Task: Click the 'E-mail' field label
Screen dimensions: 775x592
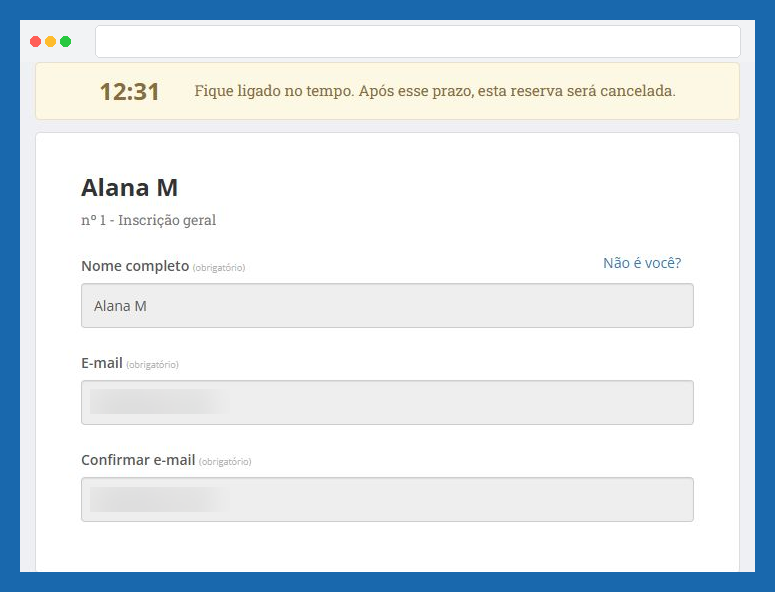Action: 102,363
